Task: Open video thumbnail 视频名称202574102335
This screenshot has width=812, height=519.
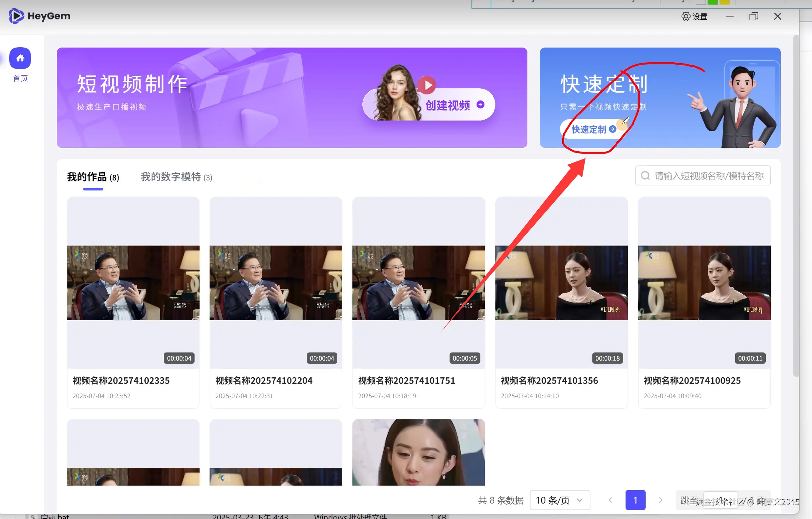Action: pos(133,282)
